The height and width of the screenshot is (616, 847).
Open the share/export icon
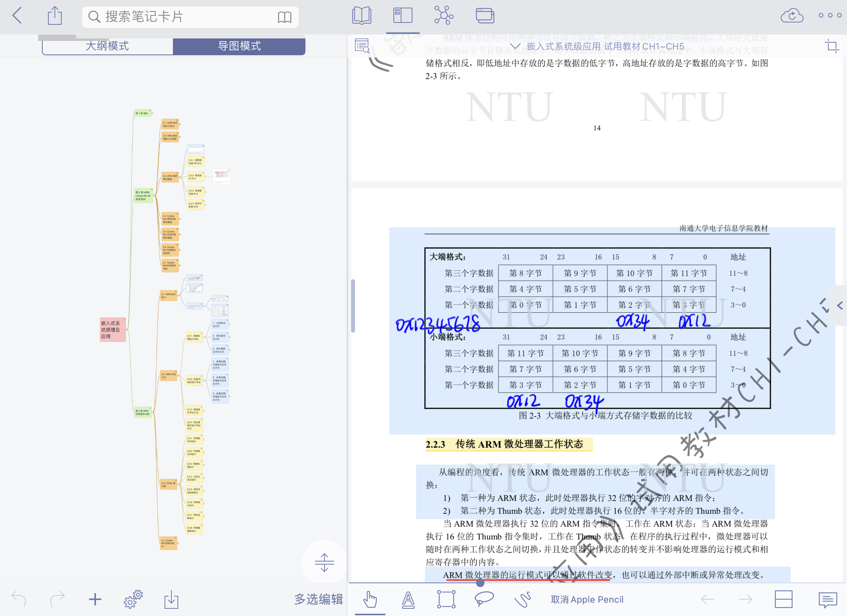[x=55, y=16]
